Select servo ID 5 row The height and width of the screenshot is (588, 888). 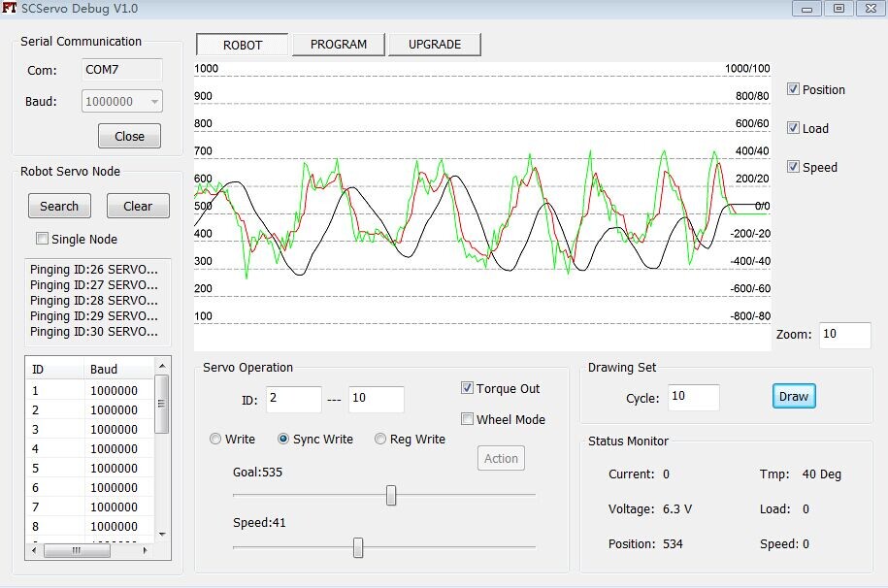89,468
